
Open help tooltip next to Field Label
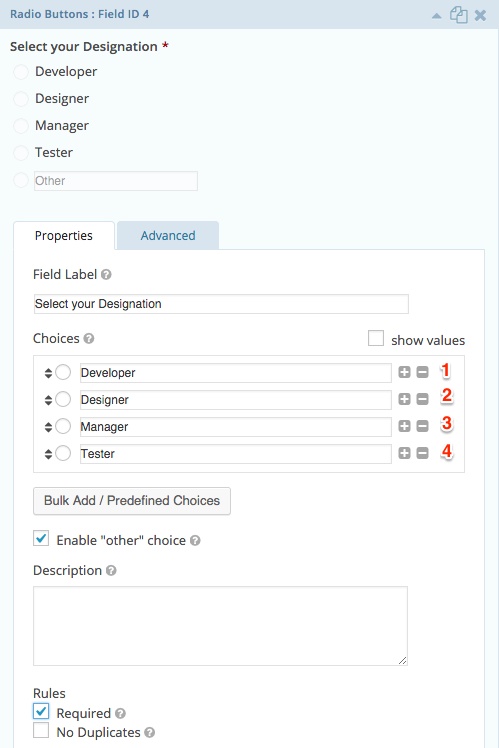tap(106, 275)
